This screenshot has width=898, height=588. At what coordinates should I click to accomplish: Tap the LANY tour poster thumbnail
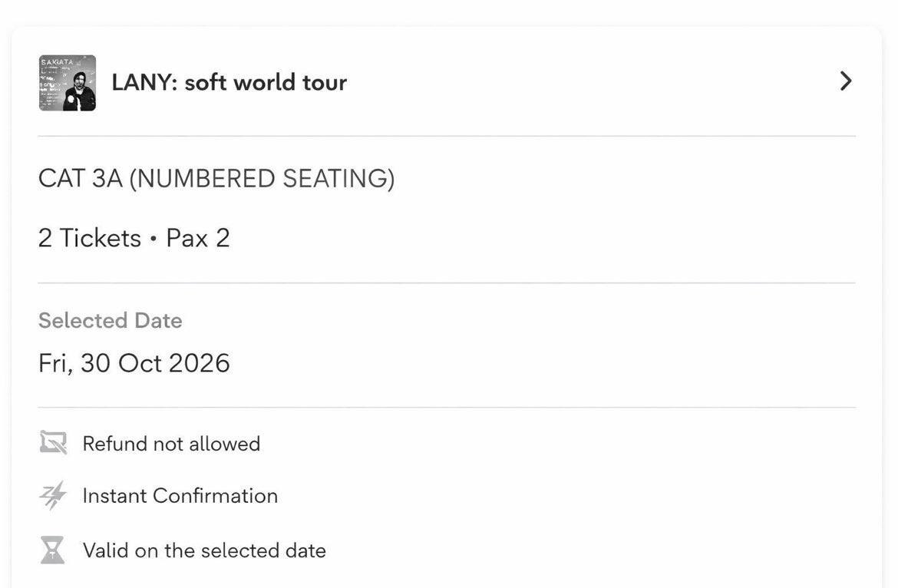pyautogui.click(x=68, y=83)
